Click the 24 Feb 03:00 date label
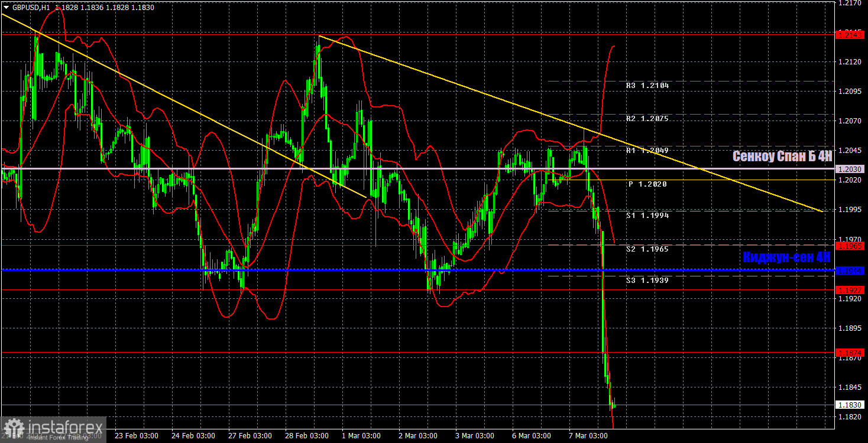The image size is (868, 443). coord(193,436)
